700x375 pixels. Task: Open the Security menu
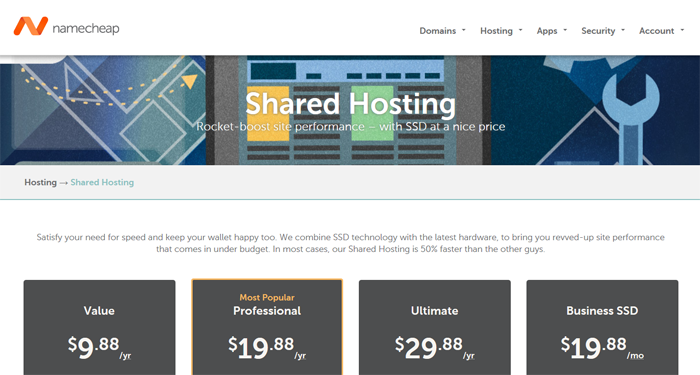pyautogui.click(x=598, y=31)
